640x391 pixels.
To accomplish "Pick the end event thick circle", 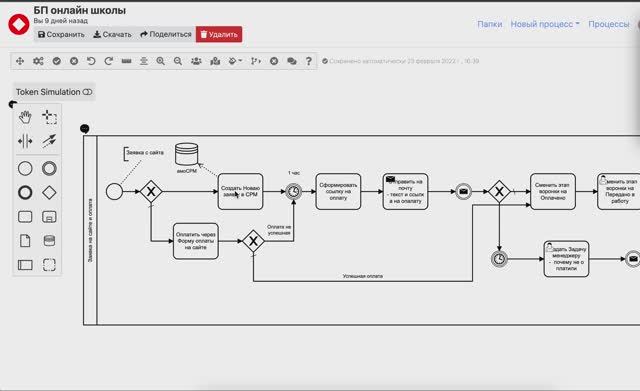I will pyautogui.click(x=25, y=192).
